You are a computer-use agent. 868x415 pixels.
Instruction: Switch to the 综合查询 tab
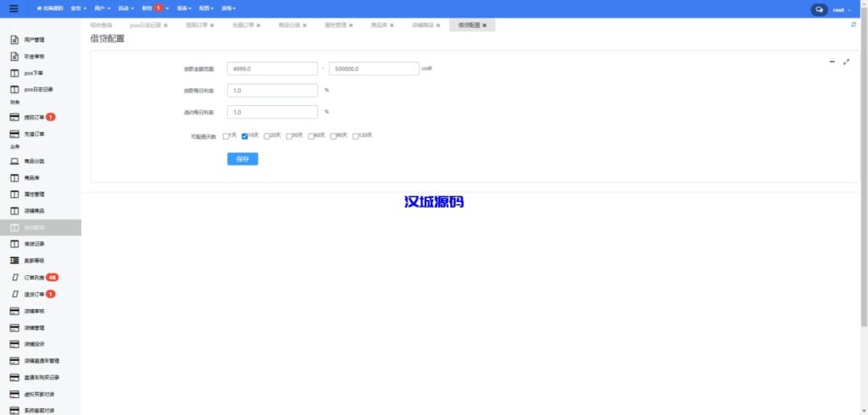[101, 25]
